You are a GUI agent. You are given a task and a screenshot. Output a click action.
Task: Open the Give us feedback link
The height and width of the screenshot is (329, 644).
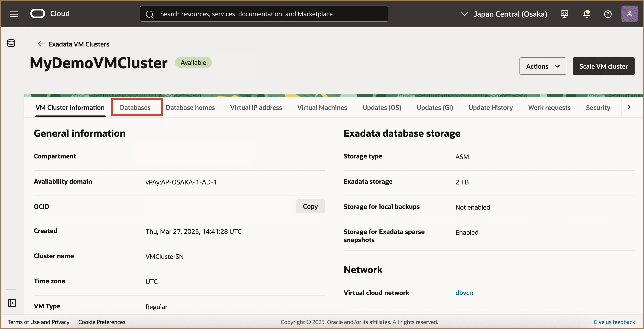pos(614,322)
